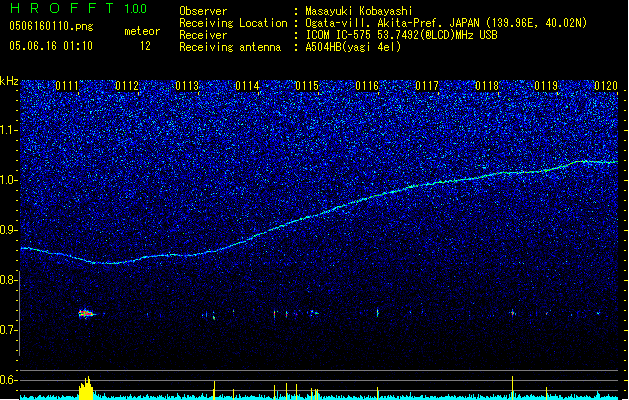Click the 'Observer' field label
This screenshot has width=629, height=400.
click(203, 11)
